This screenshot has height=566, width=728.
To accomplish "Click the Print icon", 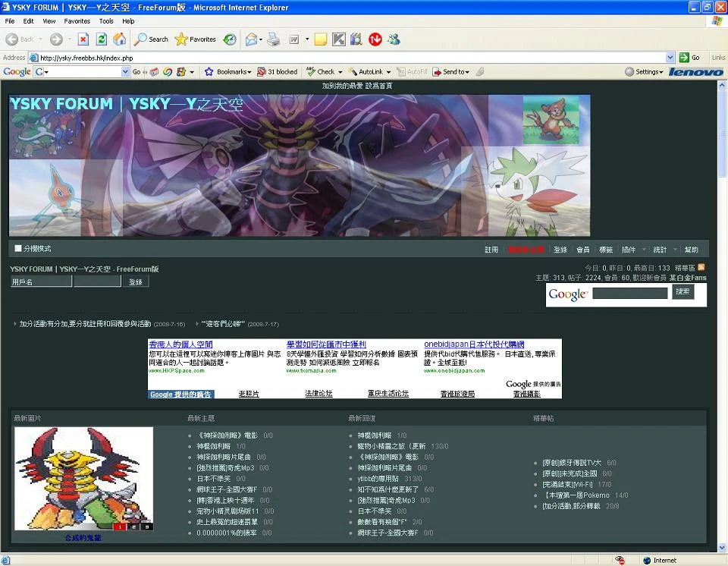I will click(274, 39).
